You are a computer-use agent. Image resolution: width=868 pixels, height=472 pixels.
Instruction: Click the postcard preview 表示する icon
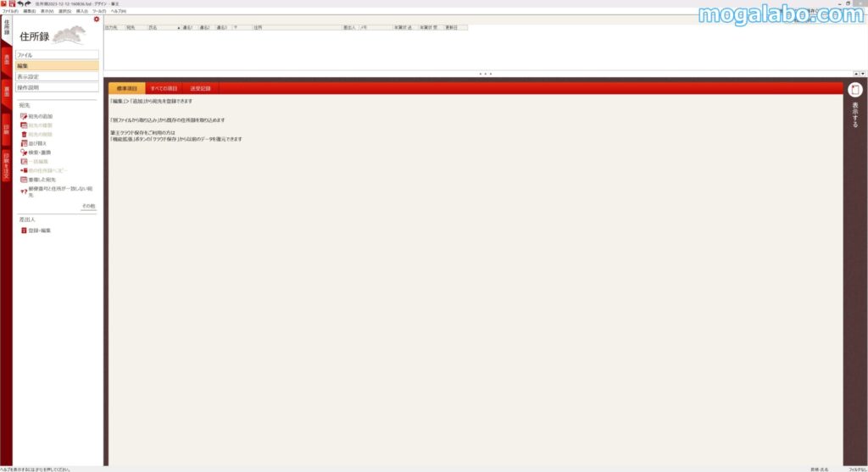(x=855, y=90)
